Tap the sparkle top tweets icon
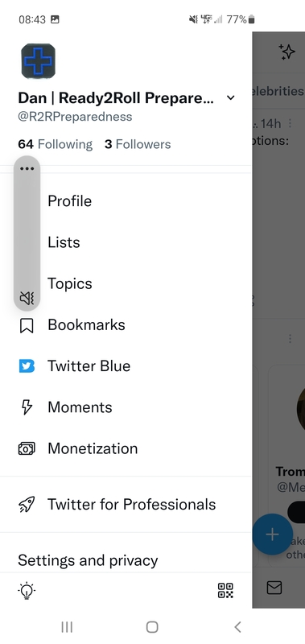 [287, 52]
